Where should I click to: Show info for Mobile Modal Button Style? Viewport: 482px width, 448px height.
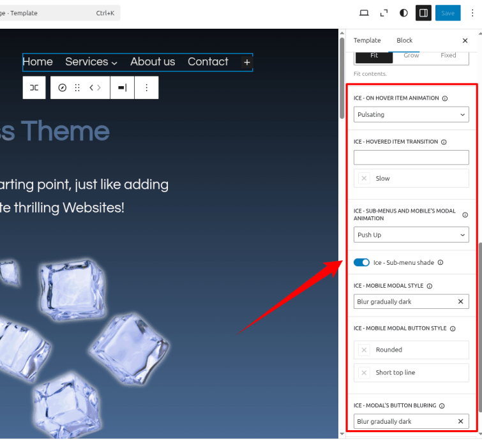click(453, 329)
